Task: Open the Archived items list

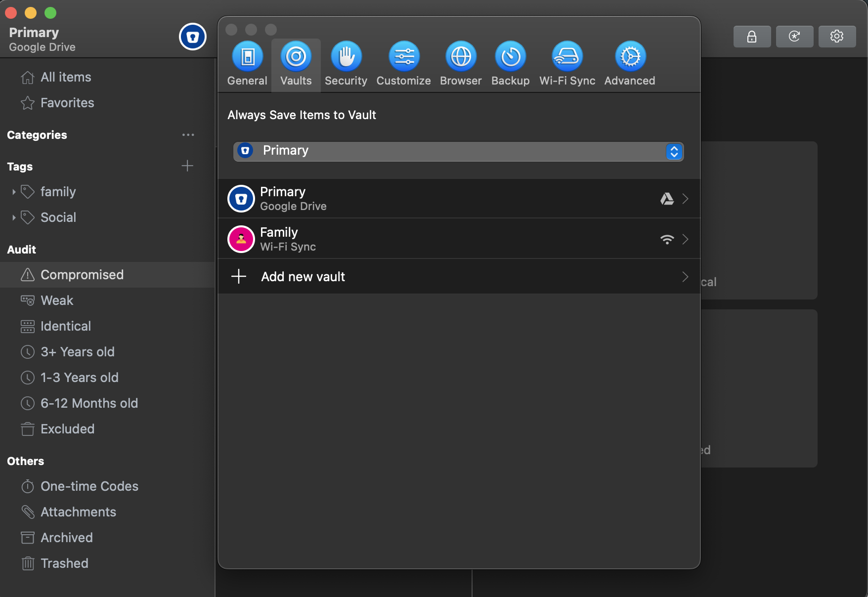Action: pos(108,538)
